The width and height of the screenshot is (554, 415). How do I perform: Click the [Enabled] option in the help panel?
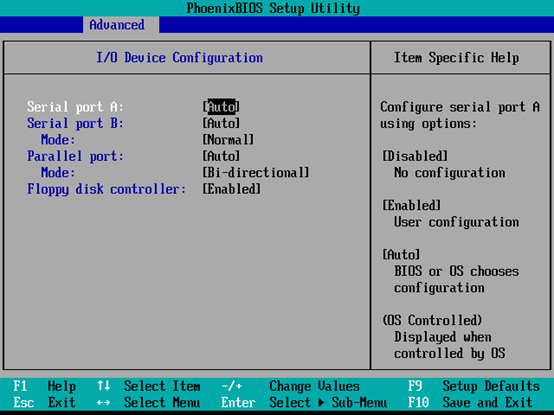point(412,205)
